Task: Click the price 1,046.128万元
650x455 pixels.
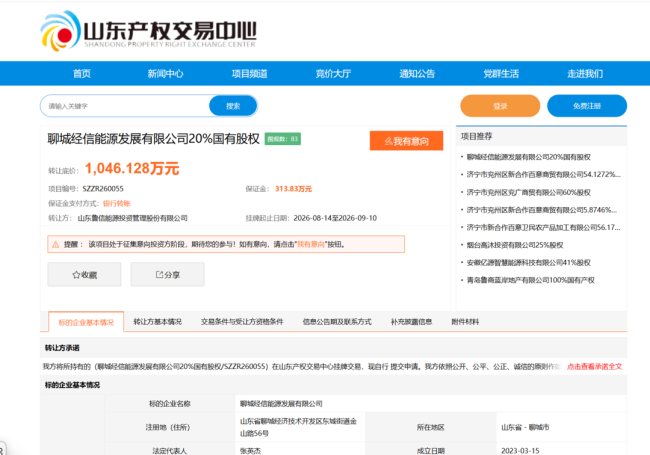Action: [x=132, y=169]
